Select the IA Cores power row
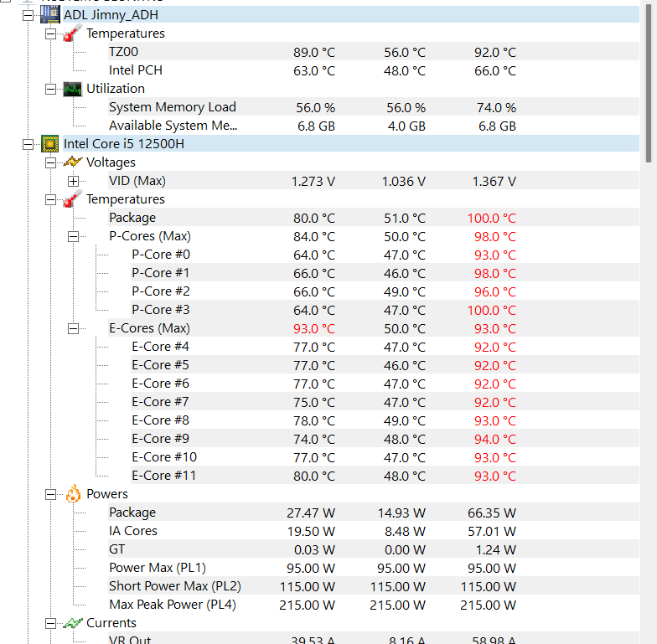Image resolution: width=657 pixels, height=644 pixels. click(374, 531)
